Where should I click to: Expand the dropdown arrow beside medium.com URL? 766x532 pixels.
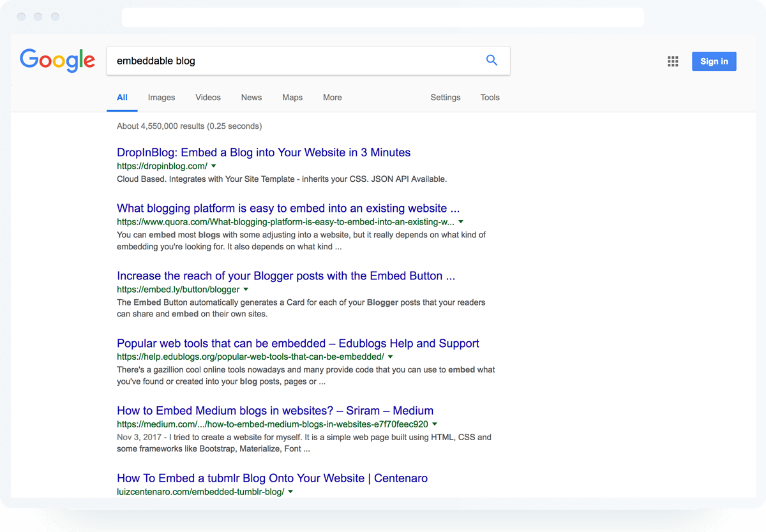435,424
